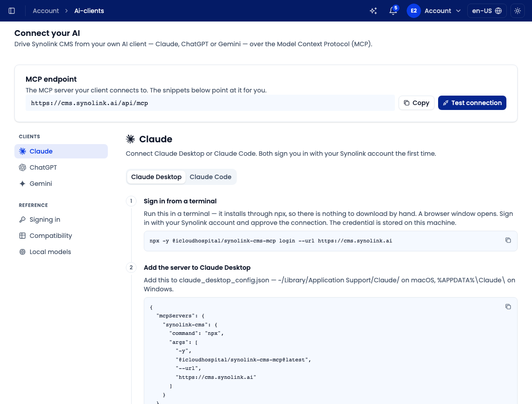Click the npx login command text
This screenshot has width=532, height=404.
(271, 241)
